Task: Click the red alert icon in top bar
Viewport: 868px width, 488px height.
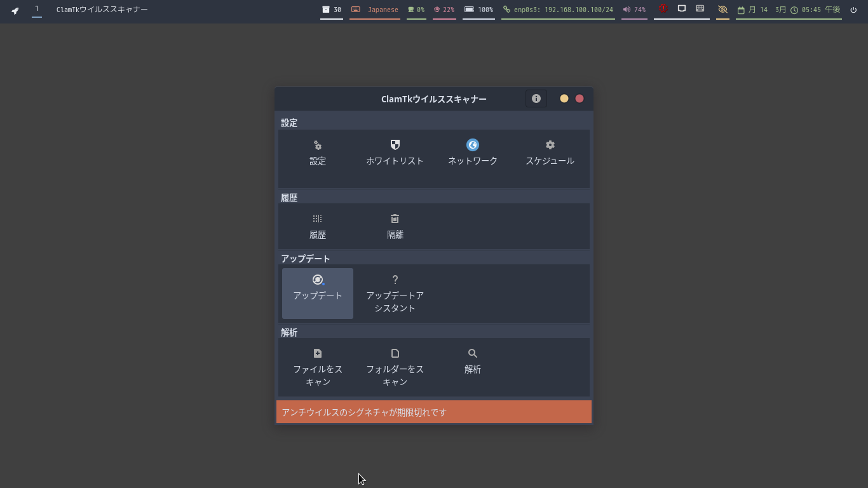Action: point(663,9)
